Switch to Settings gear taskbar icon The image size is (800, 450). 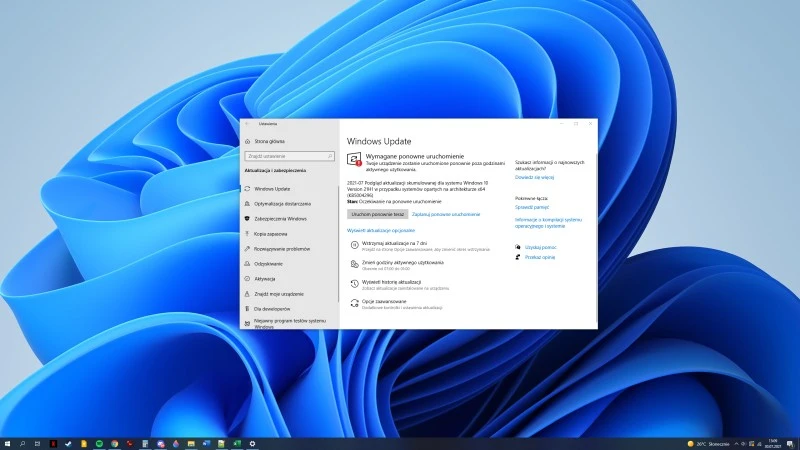click(252, 444)
